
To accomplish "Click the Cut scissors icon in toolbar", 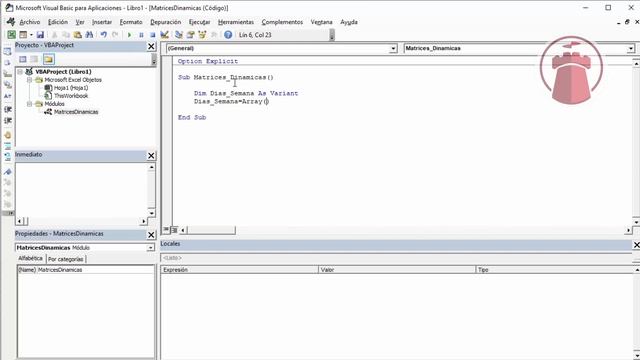I will [x=54, y=35].
